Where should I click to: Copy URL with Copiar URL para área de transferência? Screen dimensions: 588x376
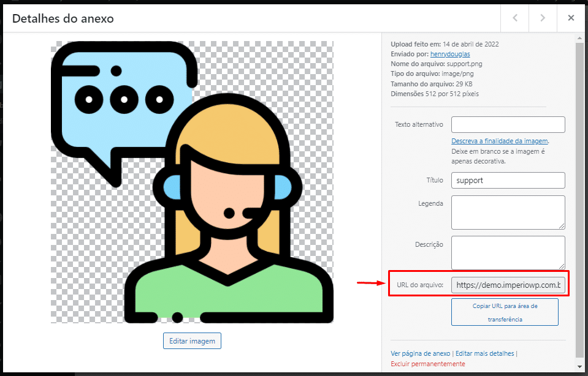point(505,312)
